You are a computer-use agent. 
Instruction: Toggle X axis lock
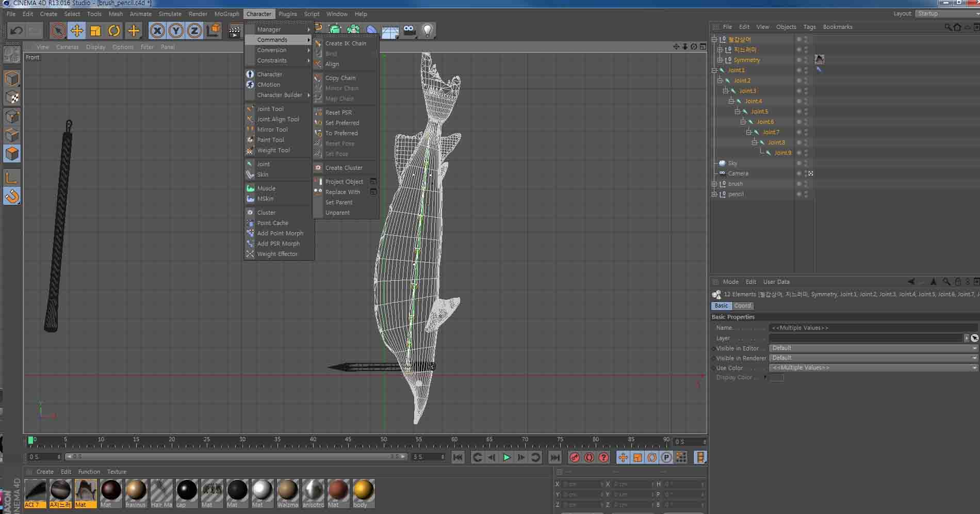click(157, 31)
